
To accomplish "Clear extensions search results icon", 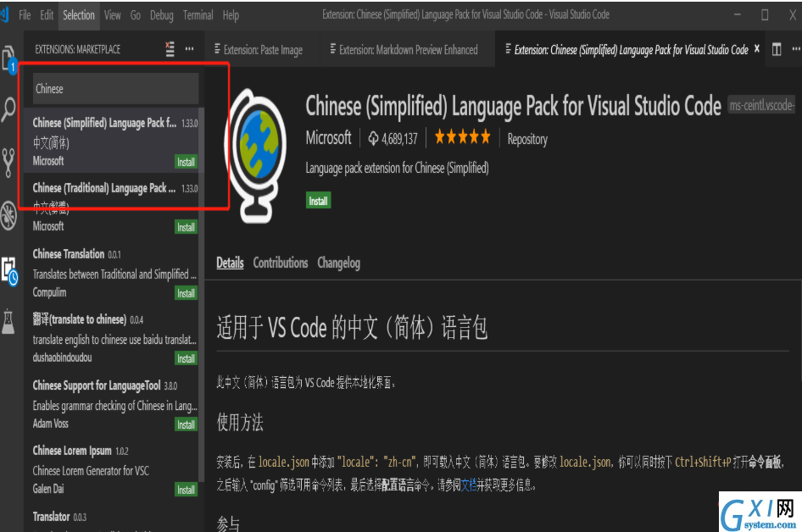I will [x=170, y=49].
